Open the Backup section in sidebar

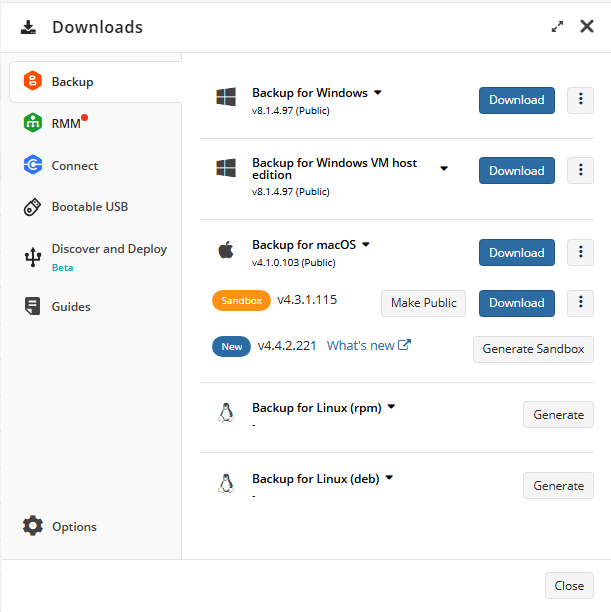pos(72,82)
